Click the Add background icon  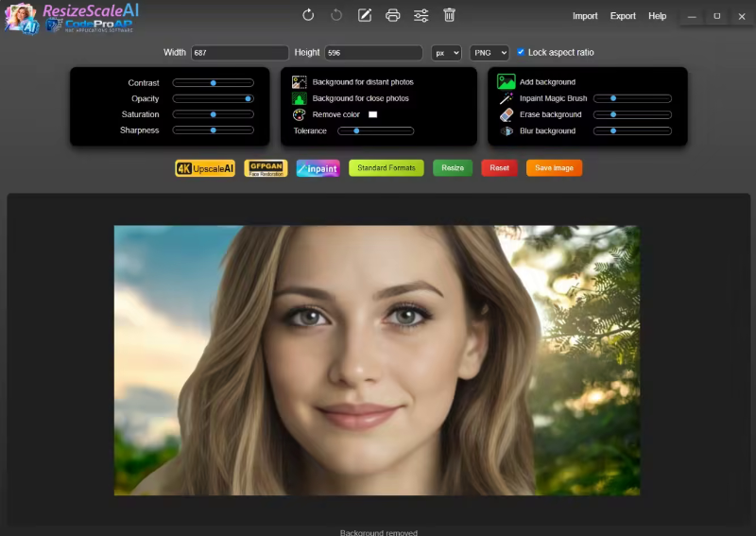507,82
